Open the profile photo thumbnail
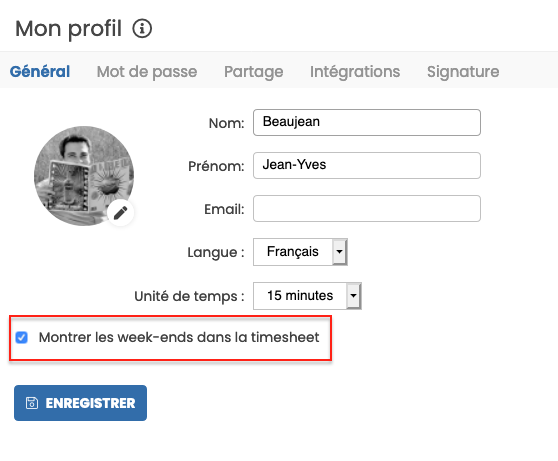Image resolution: width=558 pixels, height=461 pixels. pos(84,176)
